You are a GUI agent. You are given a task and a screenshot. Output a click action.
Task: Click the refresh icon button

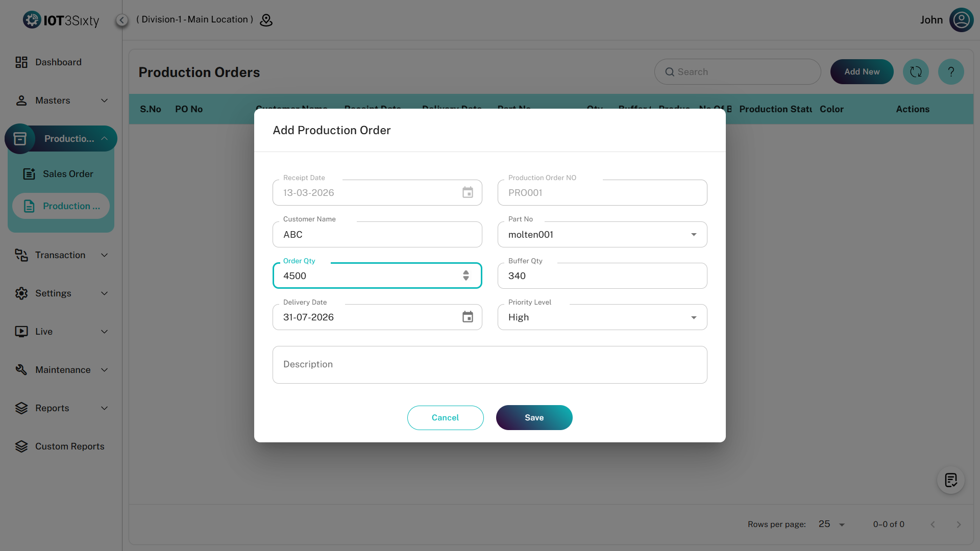pos(916,72)
